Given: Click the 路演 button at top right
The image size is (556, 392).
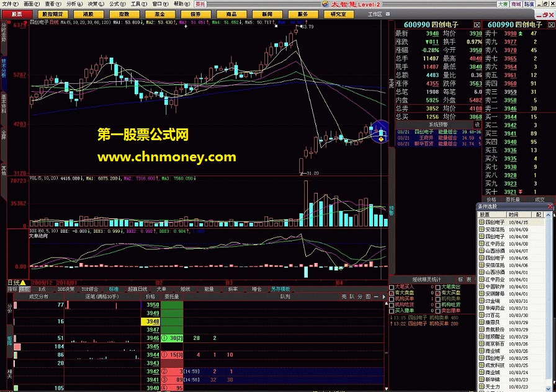Looking at the screenshot, I should click(529, 4).
